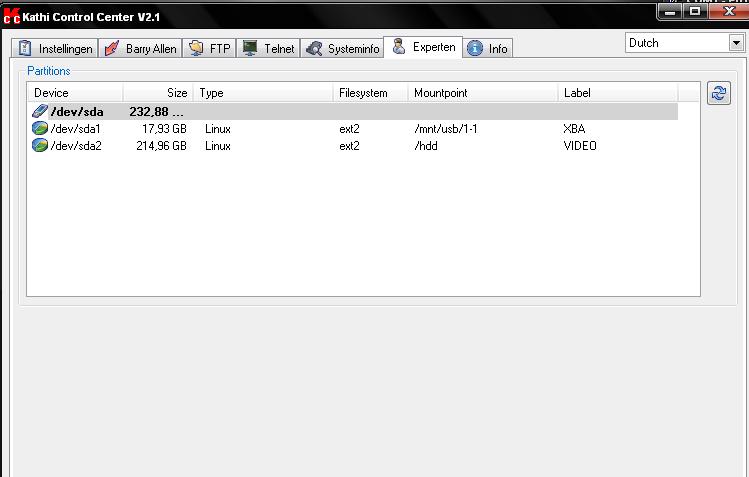The width and height of the screenshot is (749, 477).
Task: Click the /mnt/usb/1-1 mountpoint cell
Action: pos(446,129)
